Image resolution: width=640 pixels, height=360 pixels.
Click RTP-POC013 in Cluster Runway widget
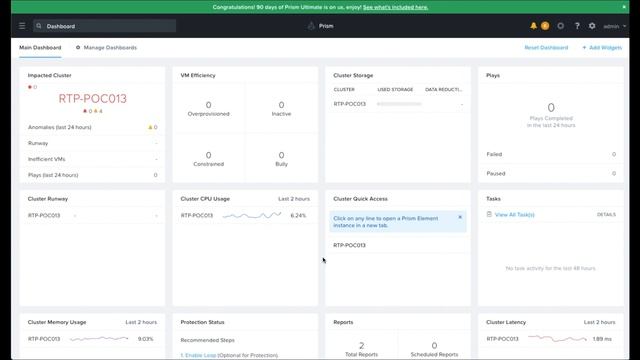point(44,216)
